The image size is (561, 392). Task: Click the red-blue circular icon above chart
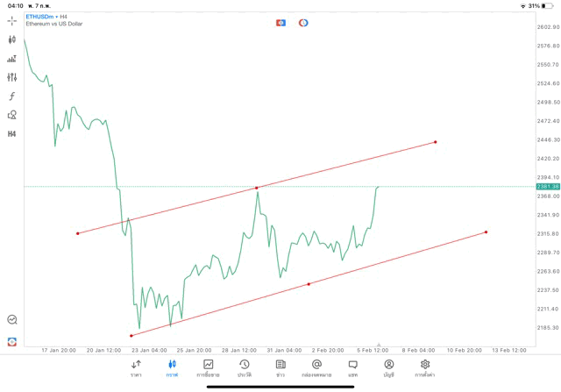point(303,23)
